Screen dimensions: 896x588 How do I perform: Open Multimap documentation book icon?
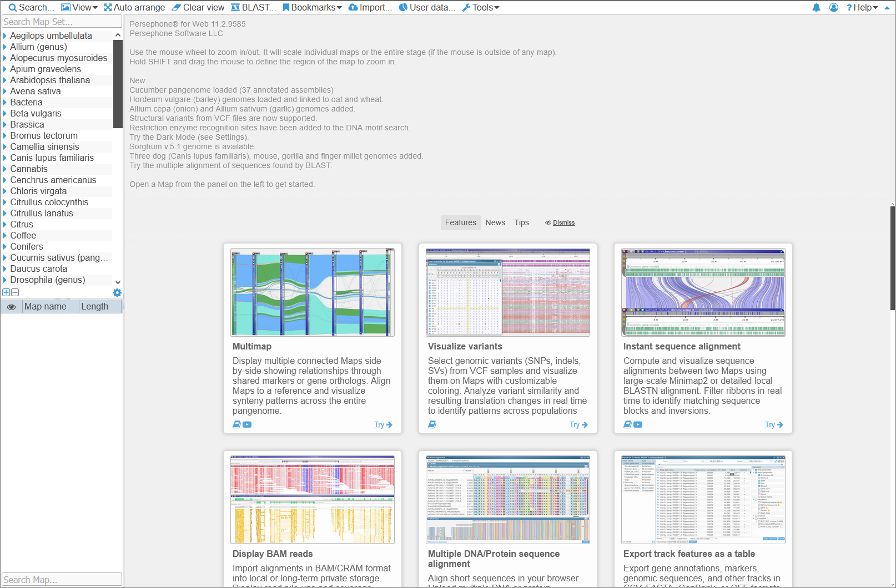click(236, 424)
